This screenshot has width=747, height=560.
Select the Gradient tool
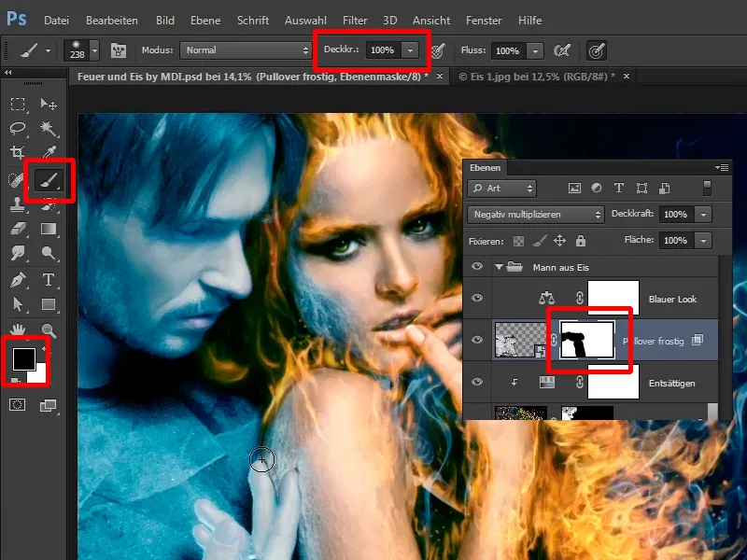pyautogui.click(x=49, y=229)
